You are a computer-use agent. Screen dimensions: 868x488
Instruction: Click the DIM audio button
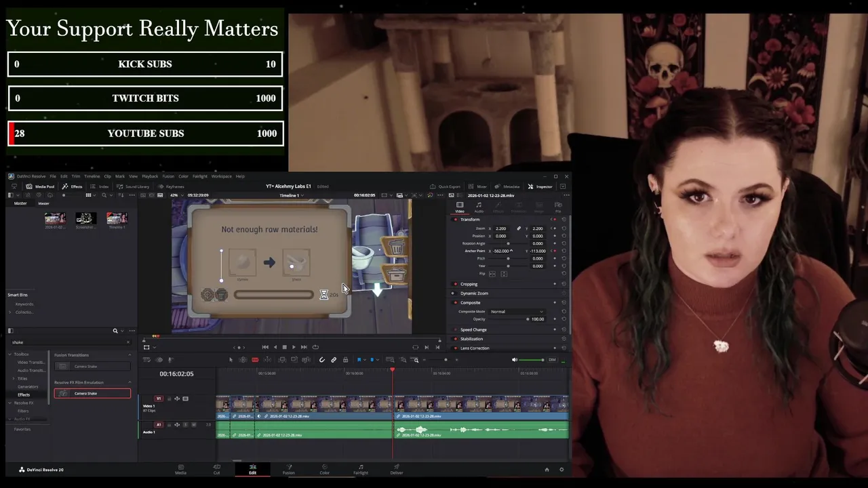coord(552,360)
